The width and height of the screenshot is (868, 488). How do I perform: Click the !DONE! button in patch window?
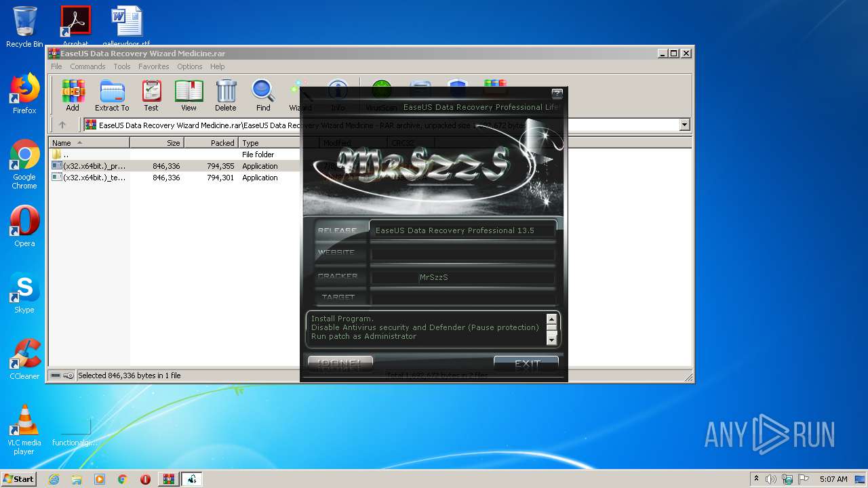pos(340,364)
